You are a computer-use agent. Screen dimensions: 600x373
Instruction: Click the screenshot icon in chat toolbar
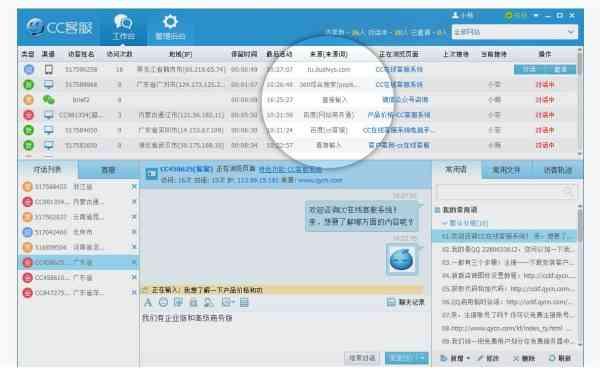click(x=178, y=303)
